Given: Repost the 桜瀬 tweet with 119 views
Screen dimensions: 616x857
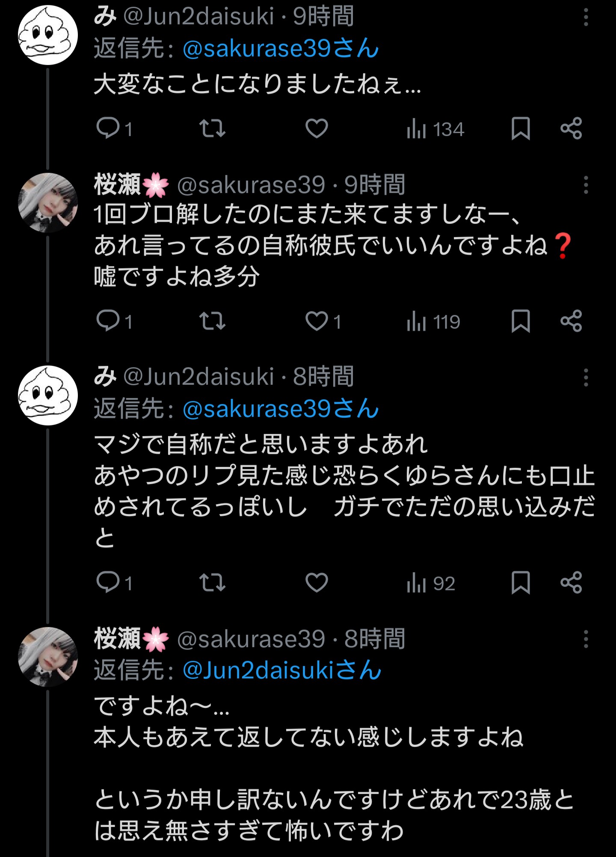Looking at the screenshot, I should tap(212, 321).
